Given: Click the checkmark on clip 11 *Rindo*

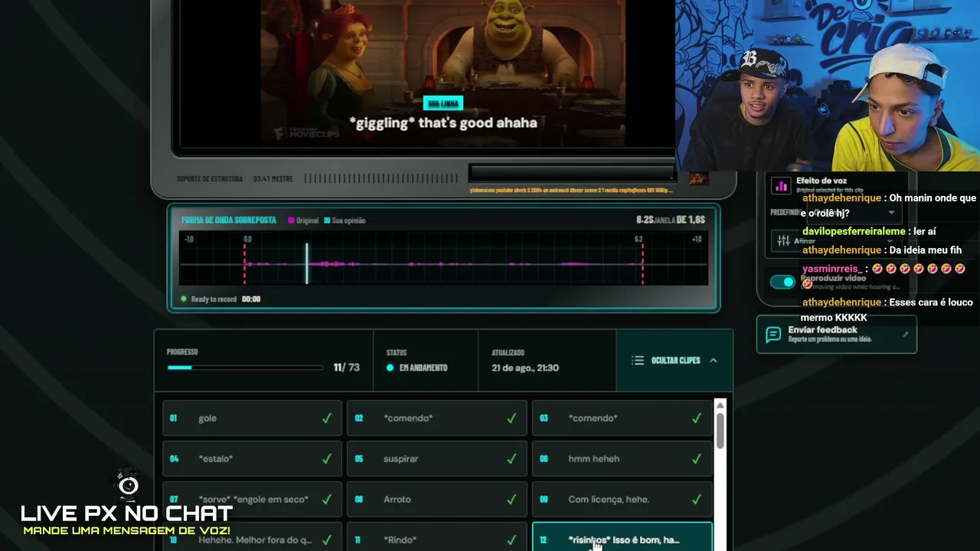Looking at the screenshot, I should [x=511, y=540].
